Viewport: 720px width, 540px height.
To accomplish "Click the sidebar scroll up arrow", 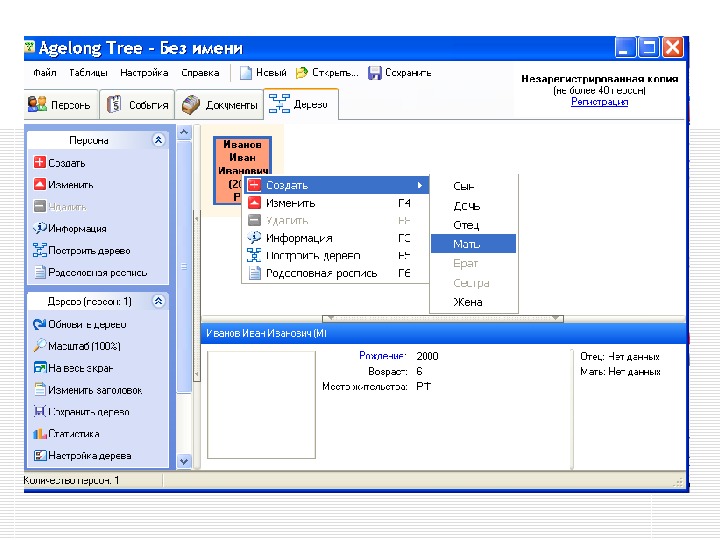I will pyautogui.click(x=184, y=132).
